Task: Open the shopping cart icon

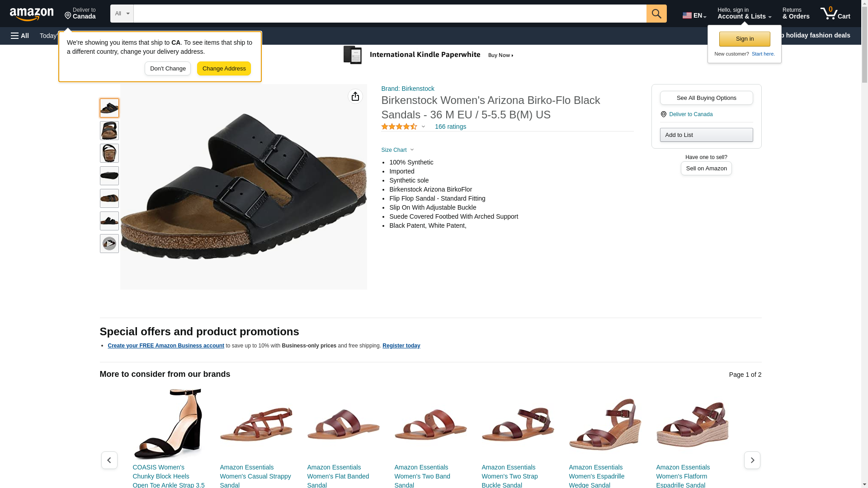Action: [x=835, y=14]
